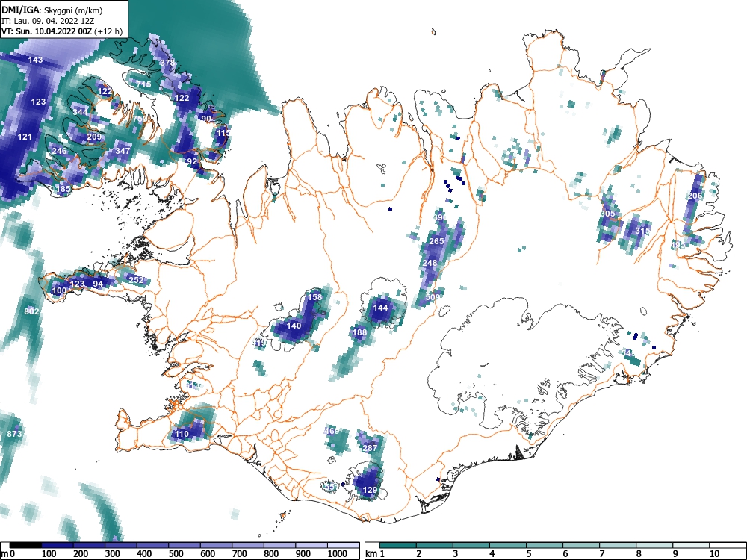
Task: Select the southern value 287
Action: coord(371,447)
